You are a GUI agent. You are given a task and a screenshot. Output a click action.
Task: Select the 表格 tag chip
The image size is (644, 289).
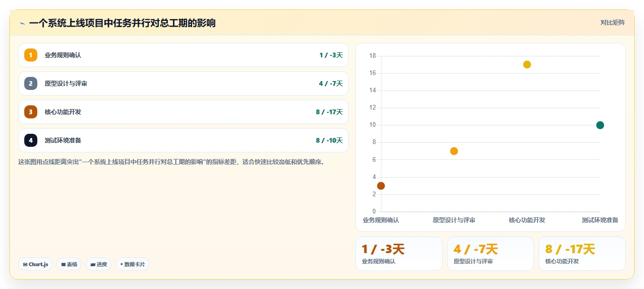tap(69, 264)
